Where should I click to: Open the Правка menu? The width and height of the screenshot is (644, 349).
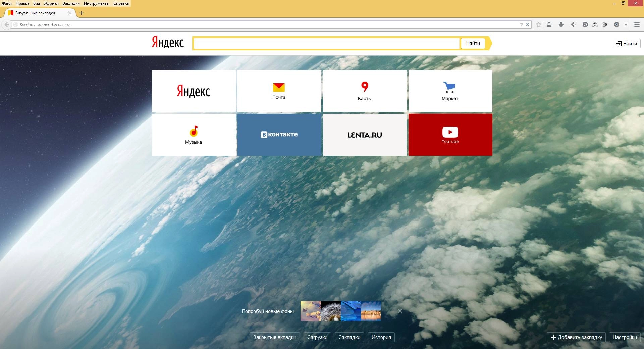[22, 3]
